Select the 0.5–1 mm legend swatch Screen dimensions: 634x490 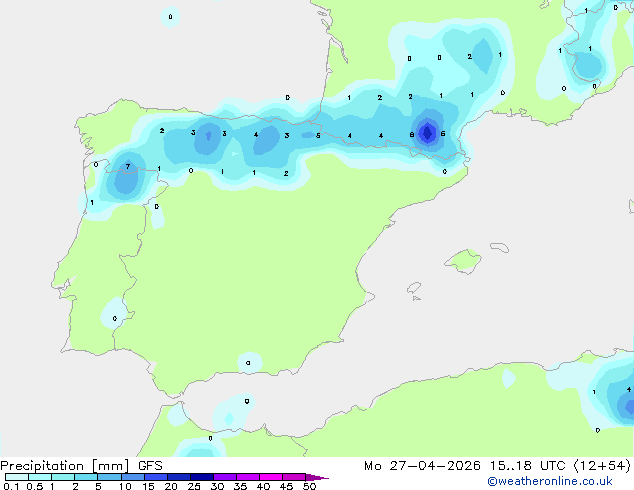[x=40, y=477]
